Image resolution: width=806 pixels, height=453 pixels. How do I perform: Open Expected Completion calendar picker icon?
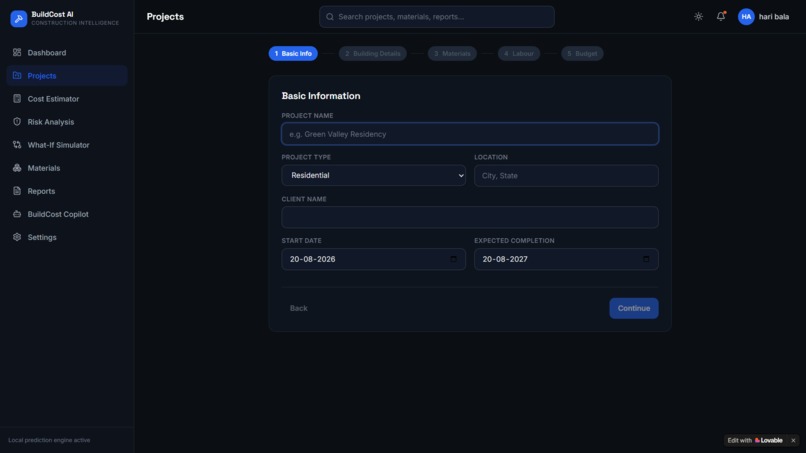(x=646, y=259)
